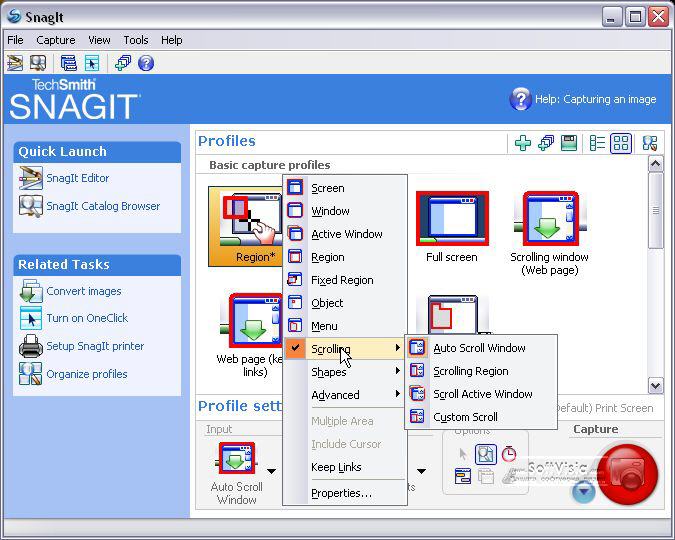Click the Scrolling Region submenu icon
Screen dimensions: 675x540
point(417,370)
